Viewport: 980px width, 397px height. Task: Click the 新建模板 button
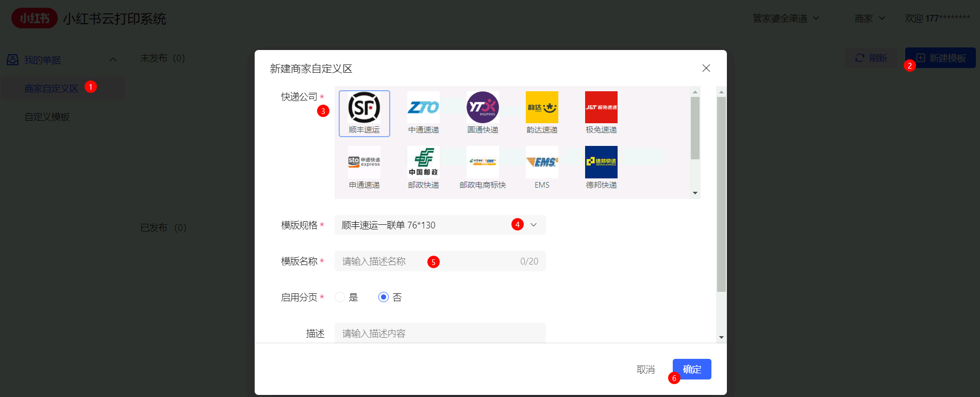[x=940, y=58]
